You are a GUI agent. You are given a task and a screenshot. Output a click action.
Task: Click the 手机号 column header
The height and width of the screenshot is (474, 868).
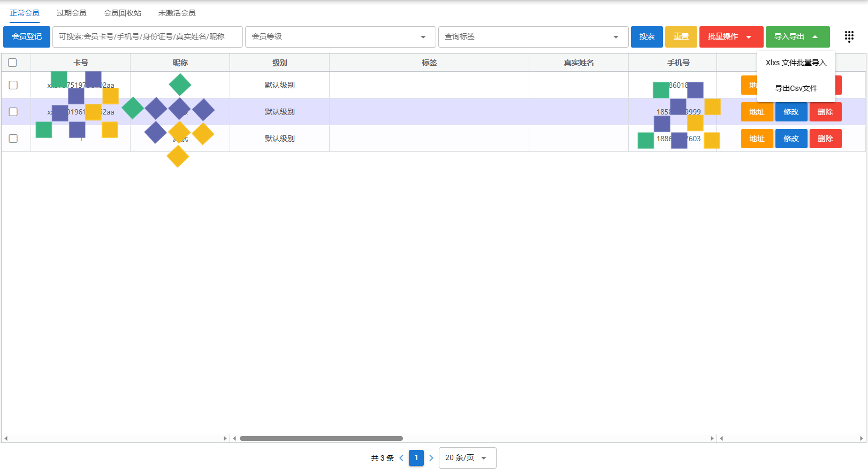tap(678, 63)
